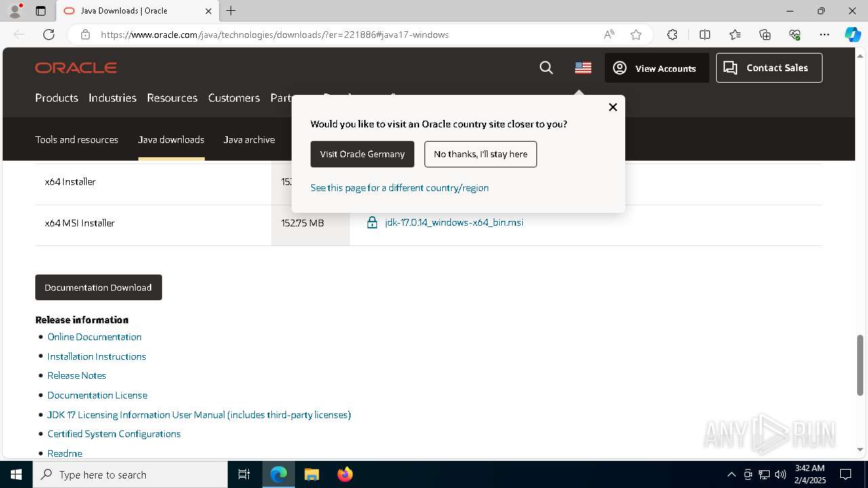
Task: Toggle split screen view
Action: pos(705,35)
